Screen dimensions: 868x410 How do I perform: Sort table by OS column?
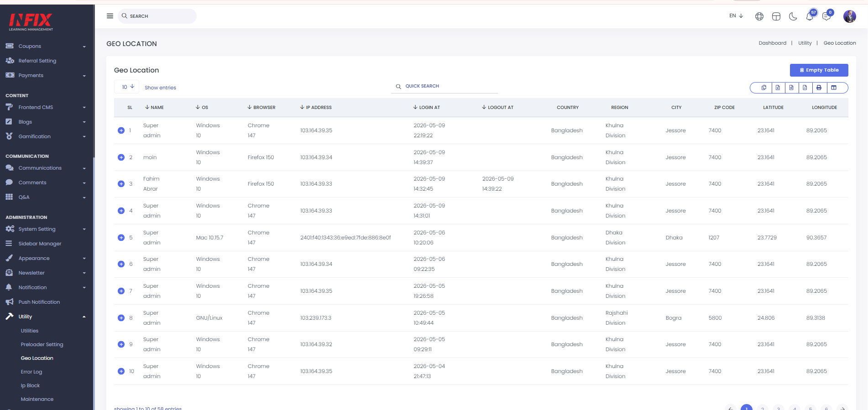[202, 108]
